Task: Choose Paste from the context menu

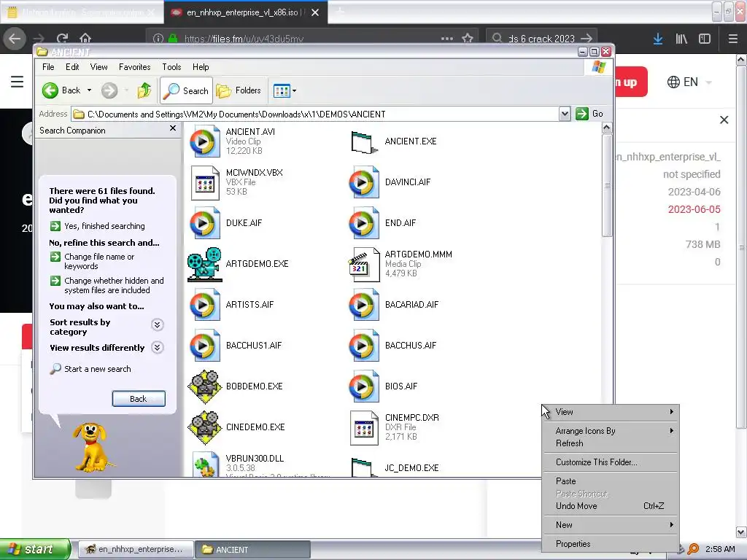Action: point(611,481)
